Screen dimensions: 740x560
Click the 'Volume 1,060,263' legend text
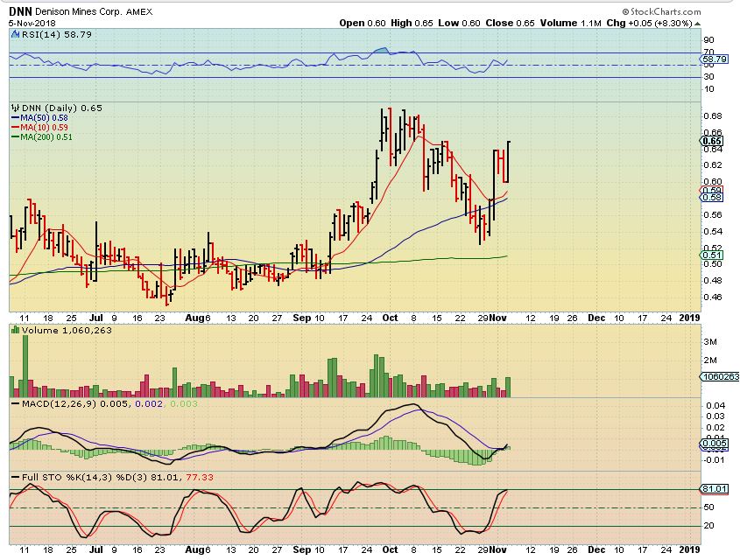pos(67,330)
